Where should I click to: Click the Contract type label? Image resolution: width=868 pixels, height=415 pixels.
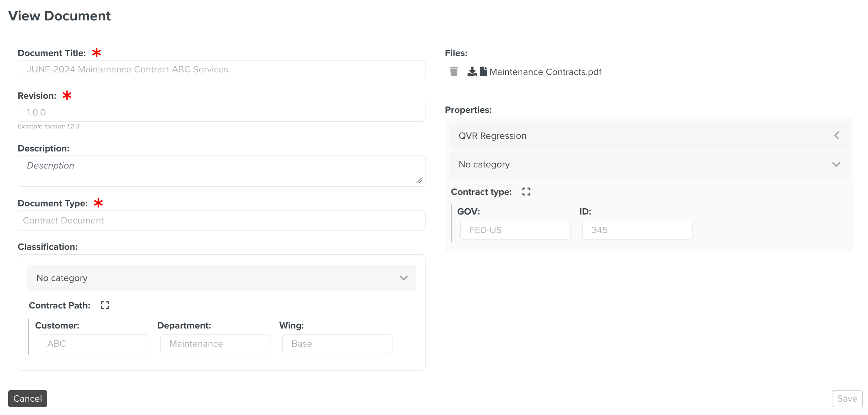[481, 192]
